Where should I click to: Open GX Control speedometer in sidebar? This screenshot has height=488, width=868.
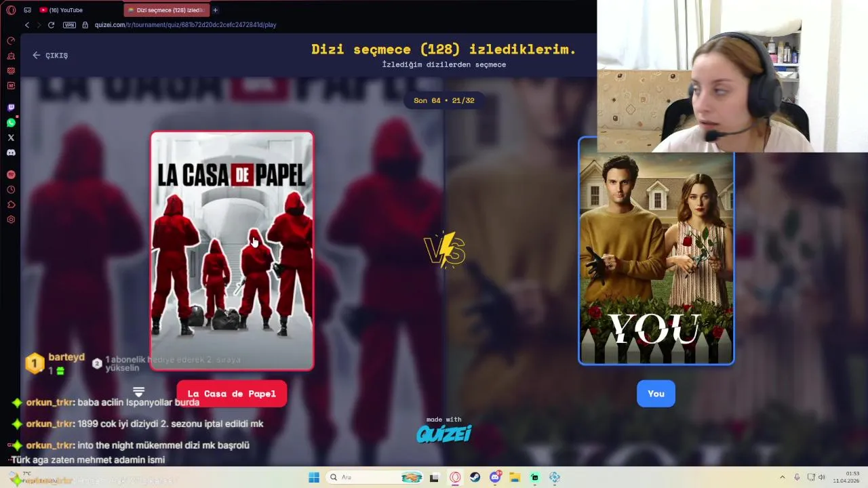coord(11,41)
